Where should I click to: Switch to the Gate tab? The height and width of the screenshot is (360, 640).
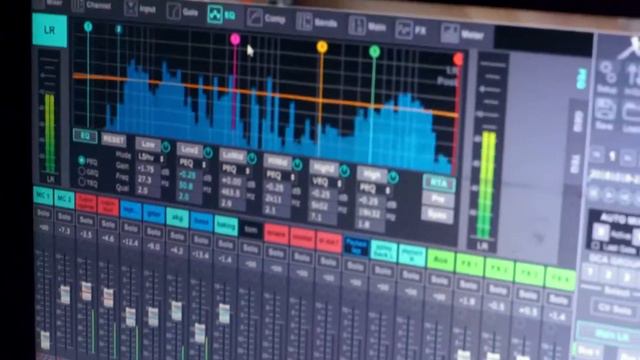pos(182,11)
